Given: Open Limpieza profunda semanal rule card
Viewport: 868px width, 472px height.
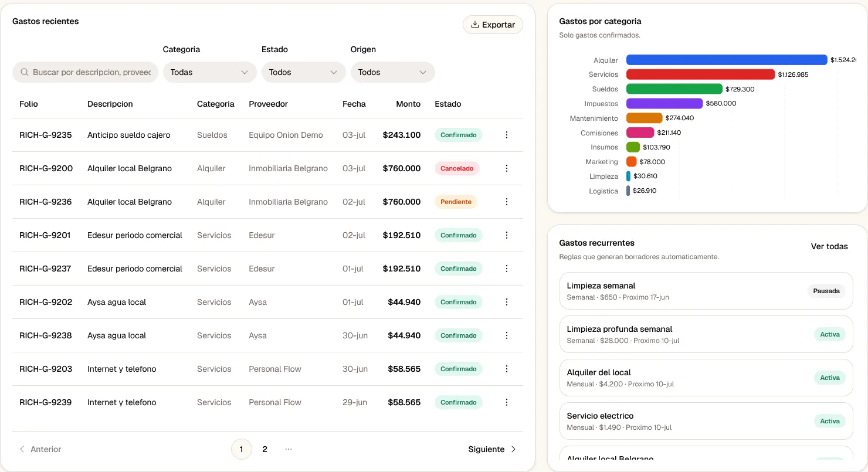Looking at the screenshot, I should (706, 334).
